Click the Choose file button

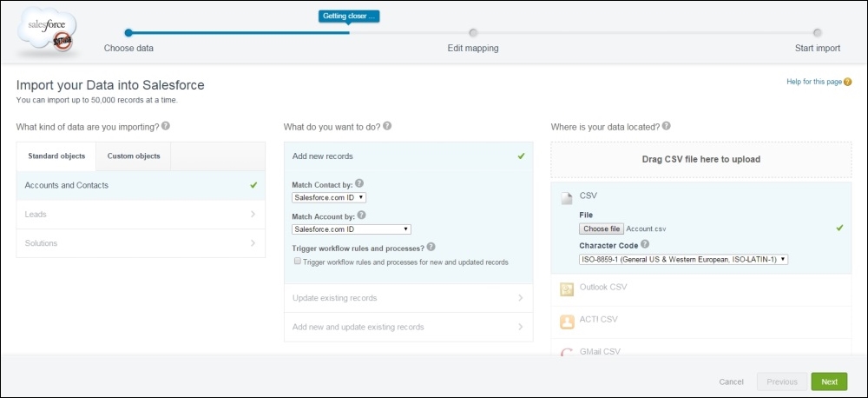pos(602,229)
